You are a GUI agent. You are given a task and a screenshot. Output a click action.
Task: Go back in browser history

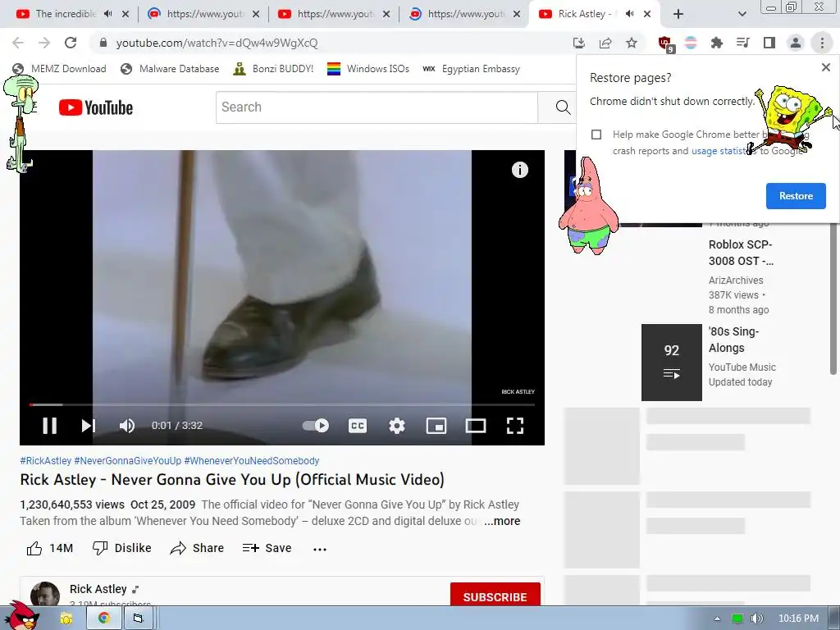click(x=18, y=43)
